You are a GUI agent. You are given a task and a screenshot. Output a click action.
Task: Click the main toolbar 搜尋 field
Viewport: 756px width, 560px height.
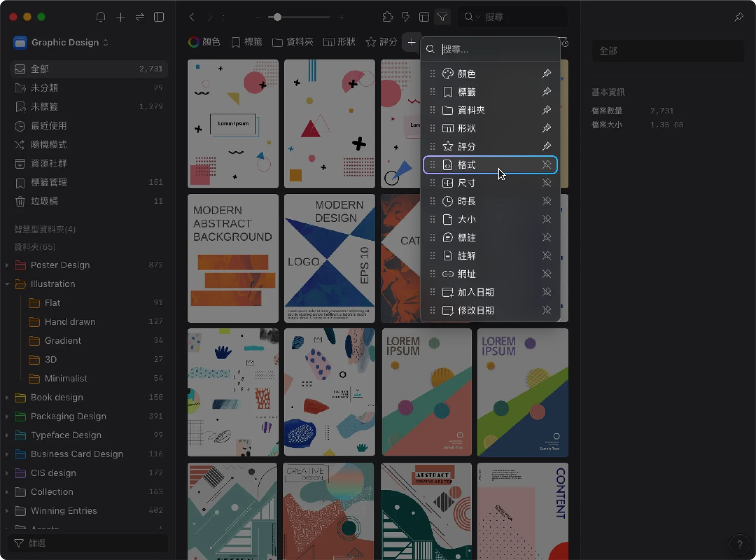512,17
